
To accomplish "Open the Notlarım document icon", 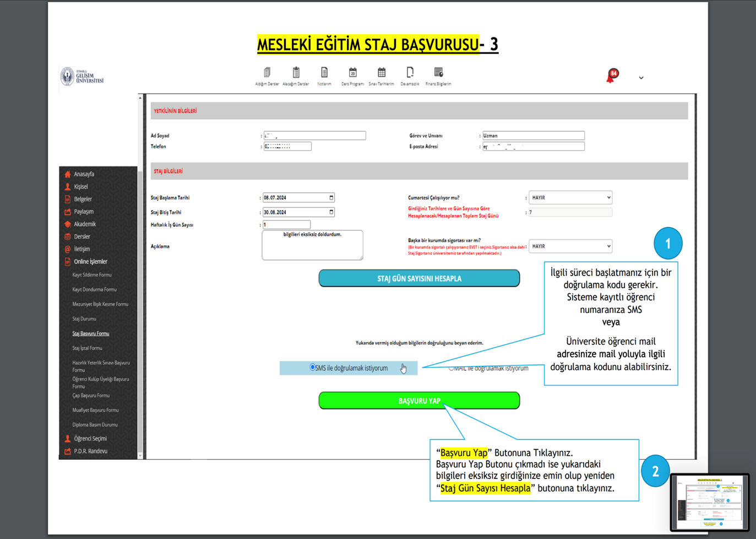I will pos(324,73).
